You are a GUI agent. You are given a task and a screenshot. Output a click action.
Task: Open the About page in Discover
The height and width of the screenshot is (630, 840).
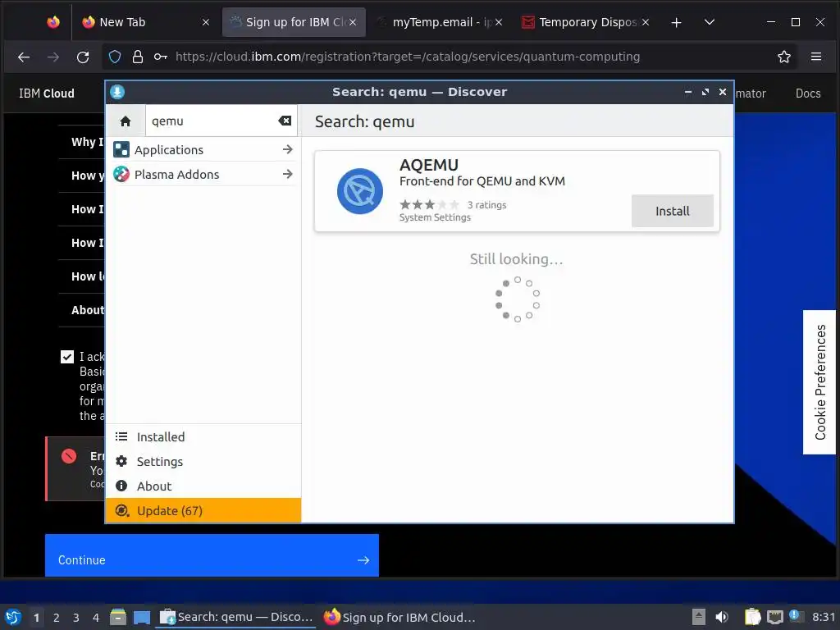(x=203, y=486)
